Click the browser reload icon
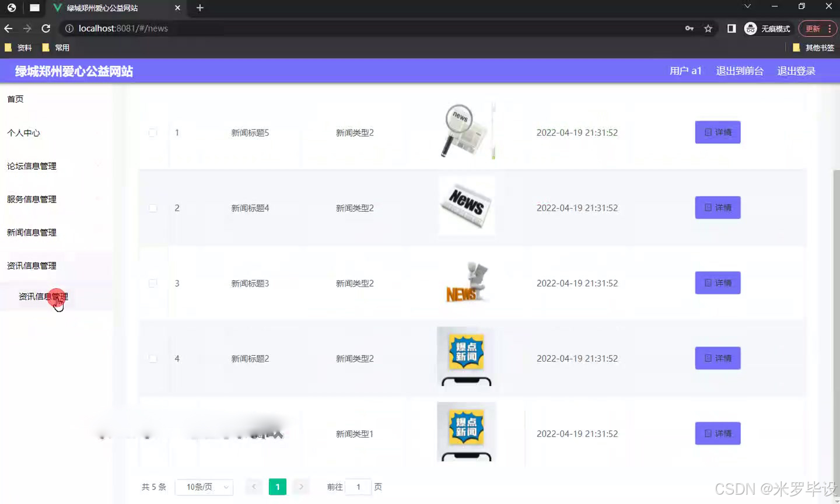Viewport: 840px width, 504px height. [46, 28]
